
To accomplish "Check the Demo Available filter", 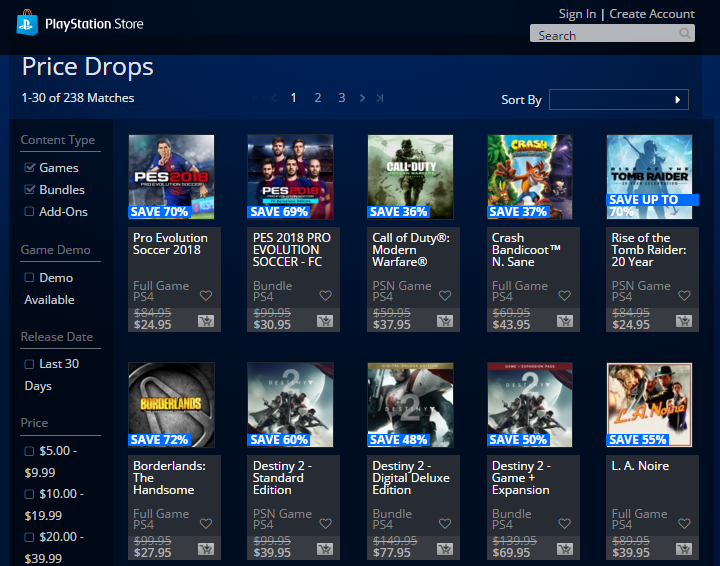I will point(29,277).
